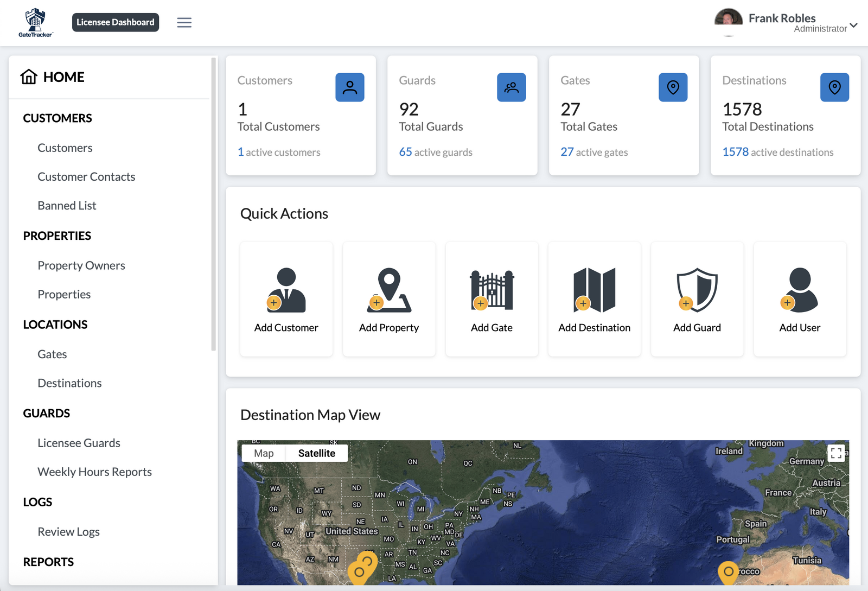Open Properties in the sidebar
This screenshot has height=591, width=868.
[64, 294]
